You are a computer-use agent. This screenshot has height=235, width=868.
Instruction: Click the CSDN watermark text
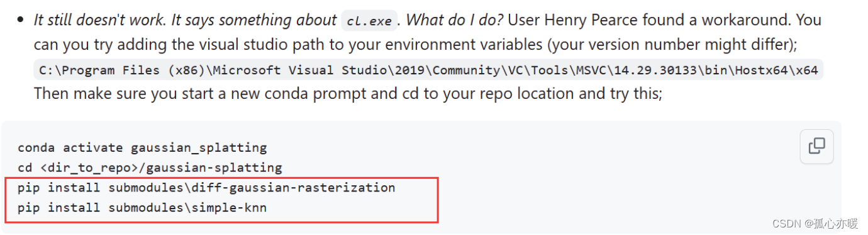click(x=815, y=223)
